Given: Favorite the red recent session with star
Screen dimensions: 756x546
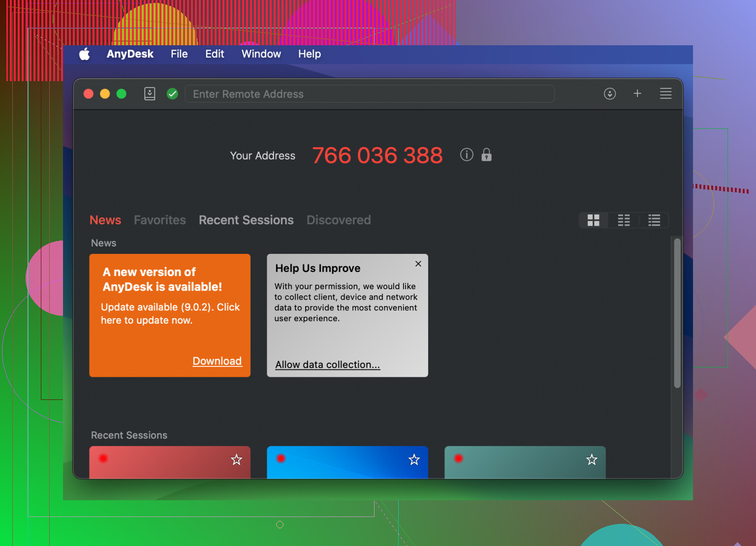Looking at the screenshot, I should [x=237, y=459].
